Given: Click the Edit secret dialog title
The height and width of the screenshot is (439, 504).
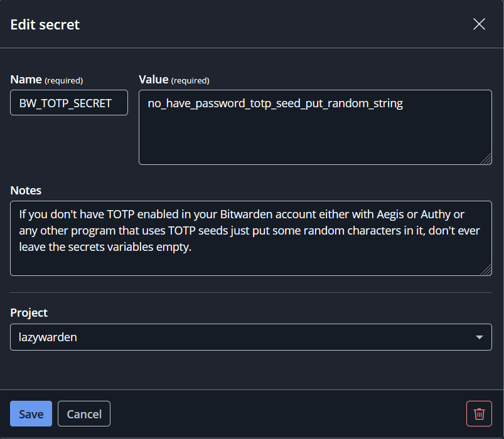Looking at the screenshot, I should coord(45,24).
